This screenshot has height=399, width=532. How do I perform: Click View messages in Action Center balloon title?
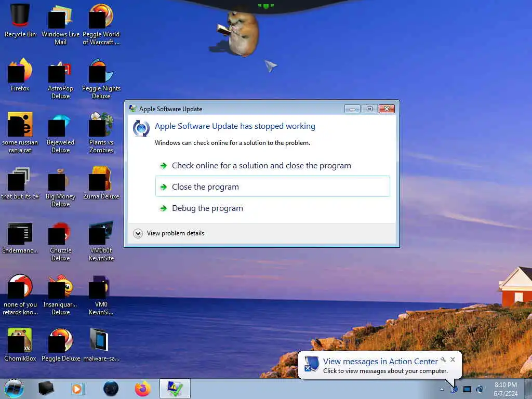[x=380, y=362]
